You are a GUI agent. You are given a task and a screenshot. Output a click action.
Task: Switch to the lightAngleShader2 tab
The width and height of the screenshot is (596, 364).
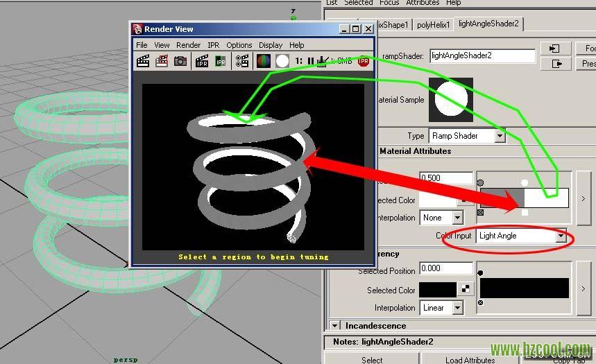coord(488,24)
